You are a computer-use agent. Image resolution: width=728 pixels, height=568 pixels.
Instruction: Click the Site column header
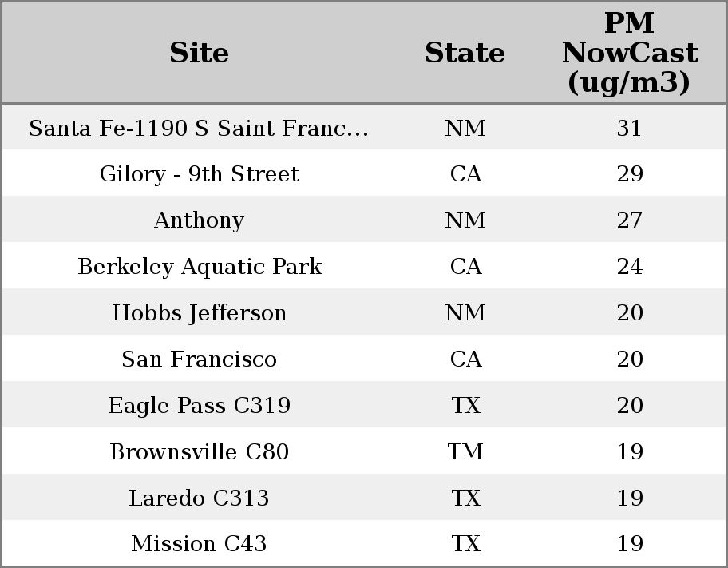pyautogui.click(x=199, y=53)
